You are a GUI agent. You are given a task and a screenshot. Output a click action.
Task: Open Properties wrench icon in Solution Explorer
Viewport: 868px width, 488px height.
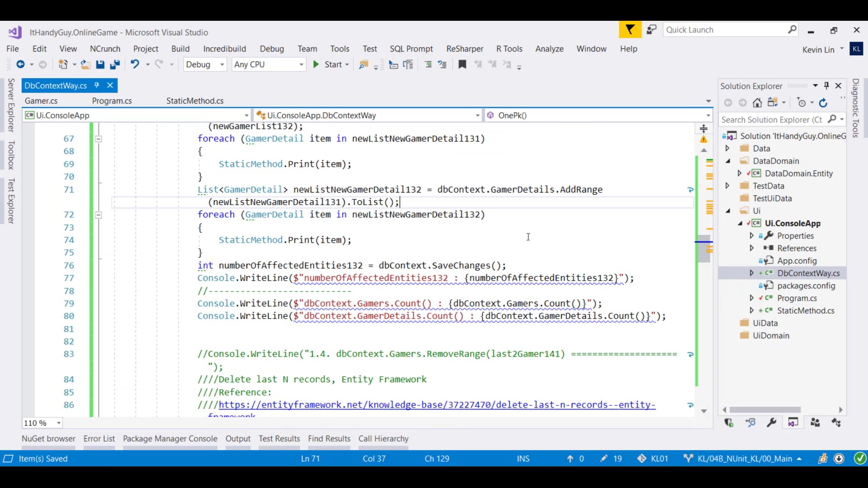pyautogui.click(x=771, y=423)
